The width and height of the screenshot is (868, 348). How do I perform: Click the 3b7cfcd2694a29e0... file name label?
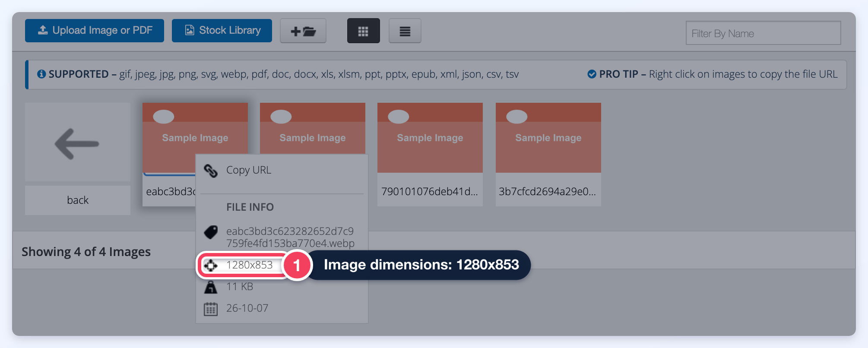(548, 192)
